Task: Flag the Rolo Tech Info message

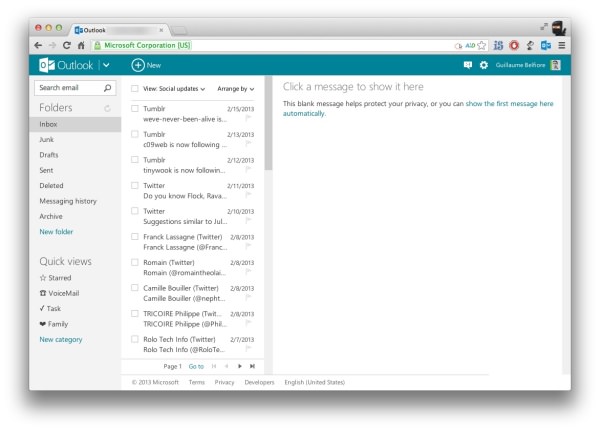Action: 248,349
